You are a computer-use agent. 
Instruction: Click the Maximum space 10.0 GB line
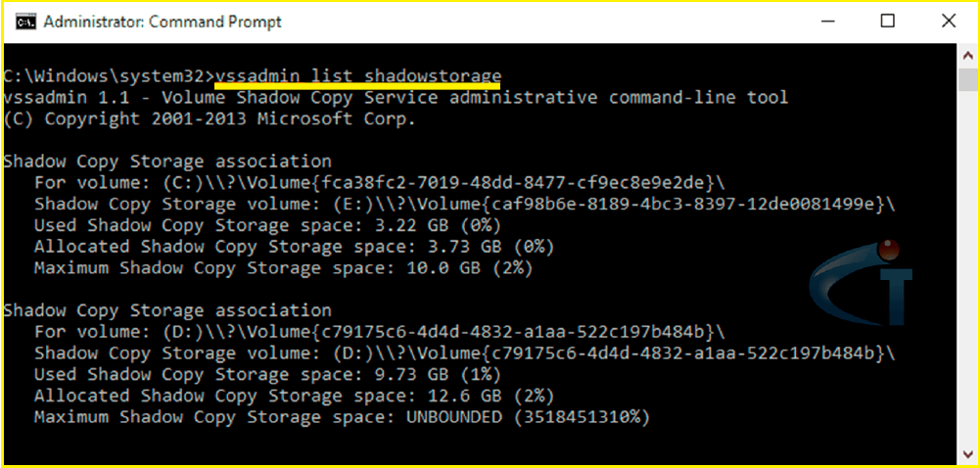point(284,268)
